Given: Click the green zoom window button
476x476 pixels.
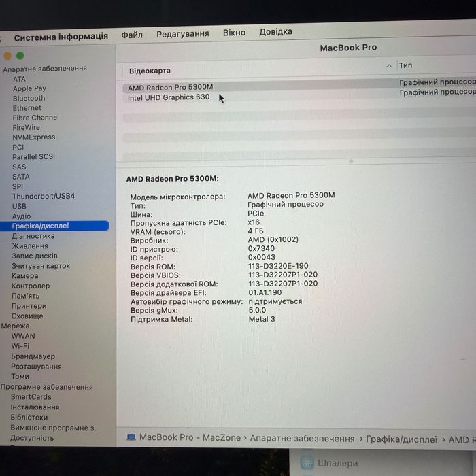Looking at the screenshot, I should click(20, 56).
